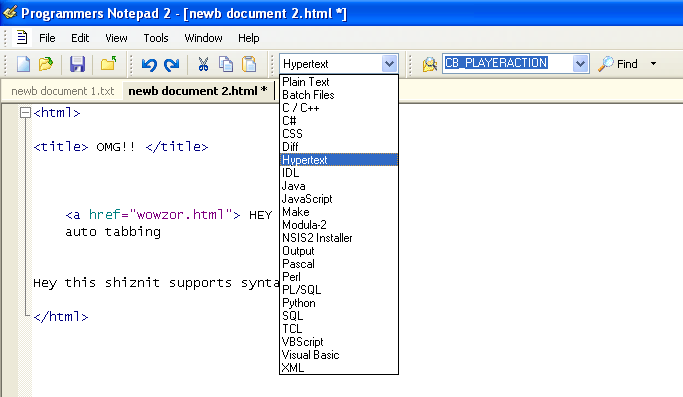Select the newb document 2.html tab
The image size is (683, 397).
point(197,91)
